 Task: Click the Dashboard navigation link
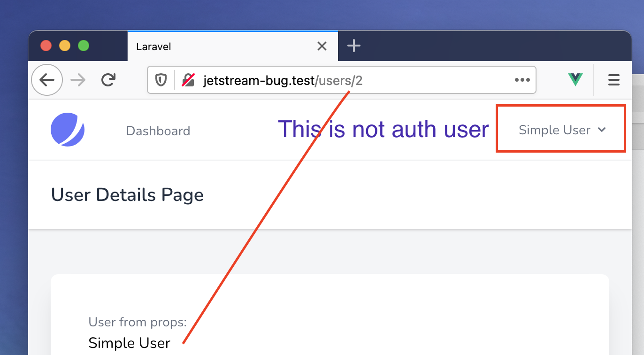coord(158,131)
